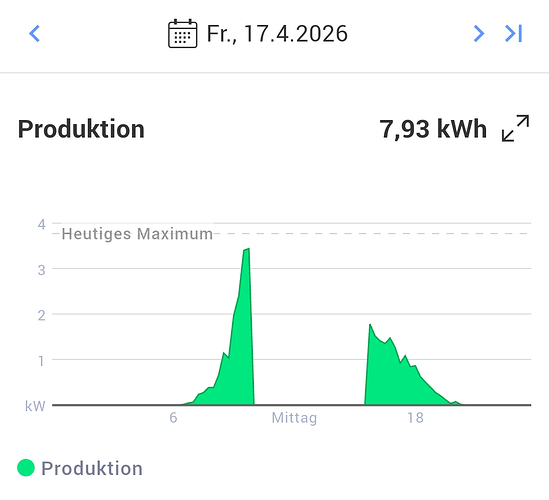Click the 3 value on y-axis
549x500 pixels.
42,270
